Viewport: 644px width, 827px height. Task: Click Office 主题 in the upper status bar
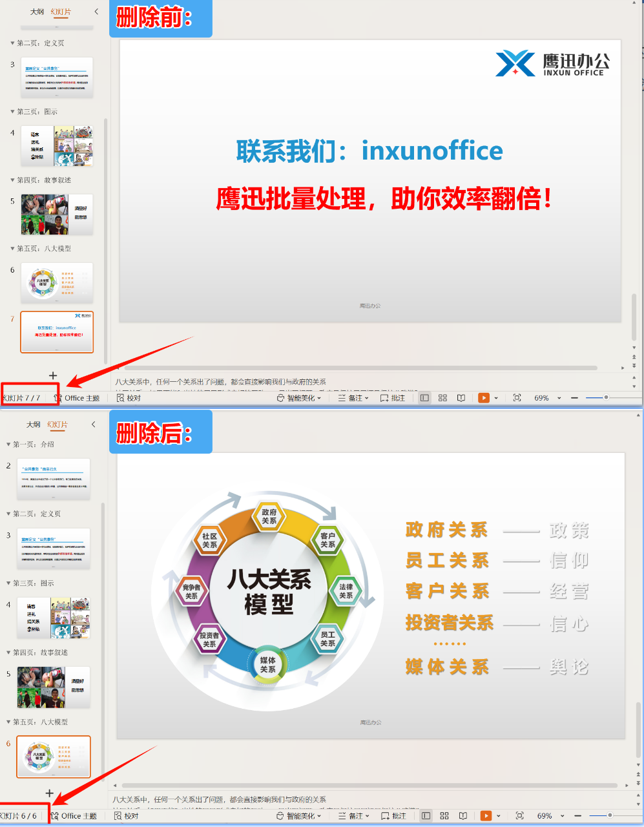[77, 398]
